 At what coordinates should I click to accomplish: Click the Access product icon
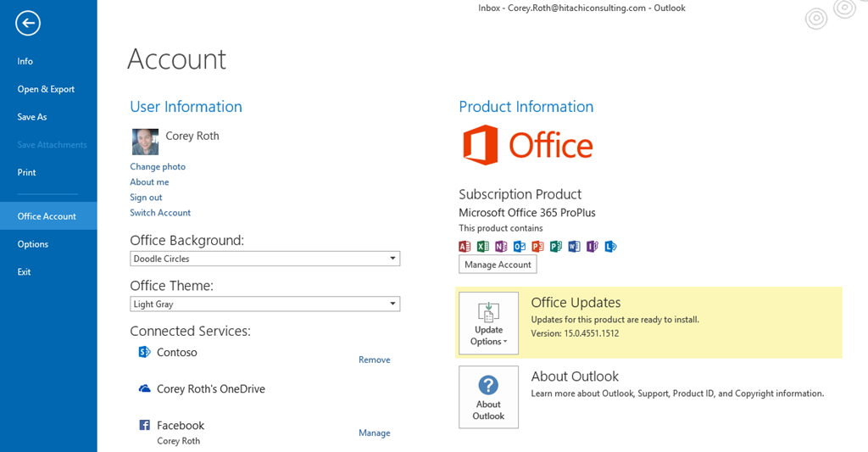(465, 247)
